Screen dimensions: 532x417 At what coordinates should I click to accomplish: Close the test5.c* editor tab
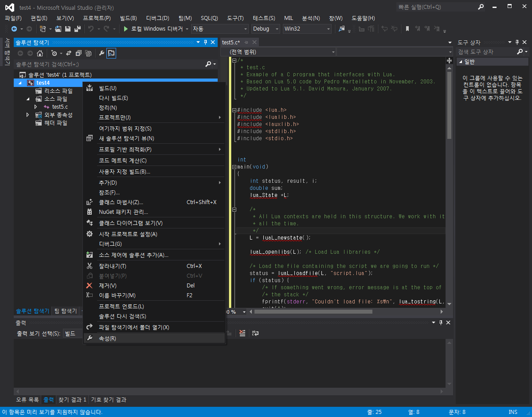pyautogui.click(x=254, y=42)
